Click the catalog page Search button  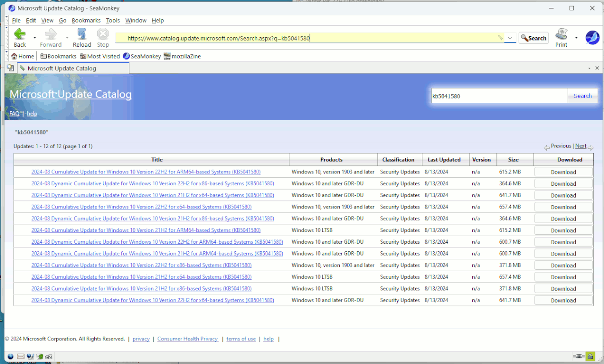point(583,96)
